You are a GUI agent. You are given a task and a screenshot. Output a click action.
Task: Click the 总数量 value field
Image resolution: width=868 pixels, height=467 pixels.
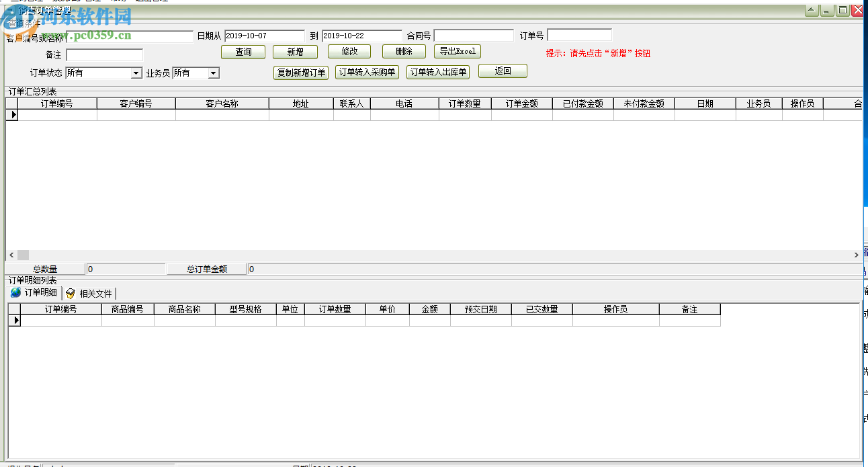pos(126,269)
